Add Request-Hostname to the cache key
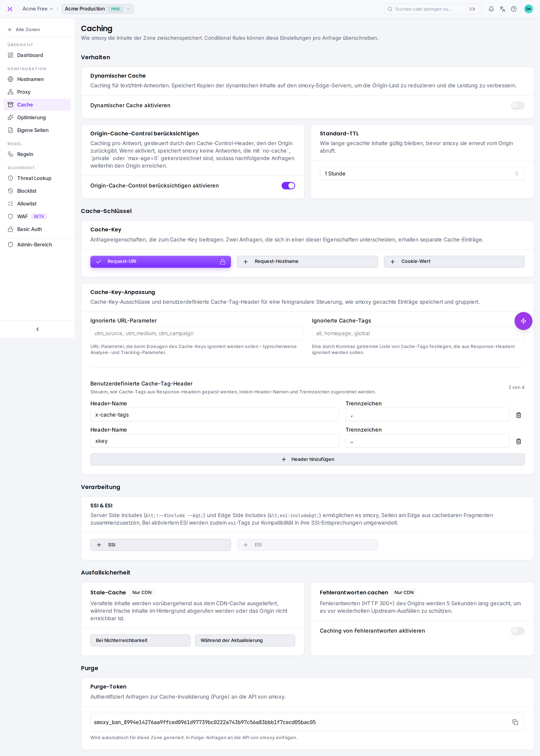The width and height of the screenshot is (540, 756). (307, 262)
